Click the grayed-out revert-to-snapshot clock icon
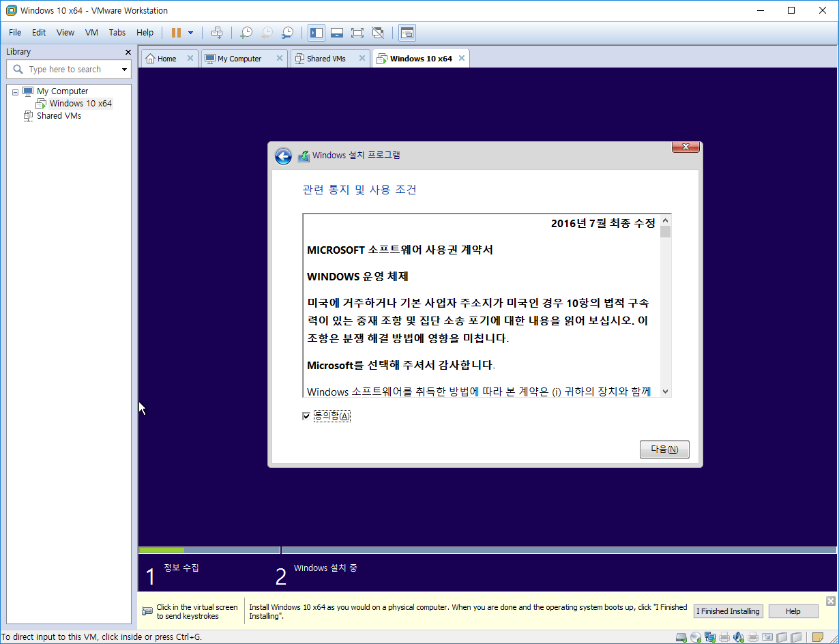839x644 pixels. coord(267,32)
